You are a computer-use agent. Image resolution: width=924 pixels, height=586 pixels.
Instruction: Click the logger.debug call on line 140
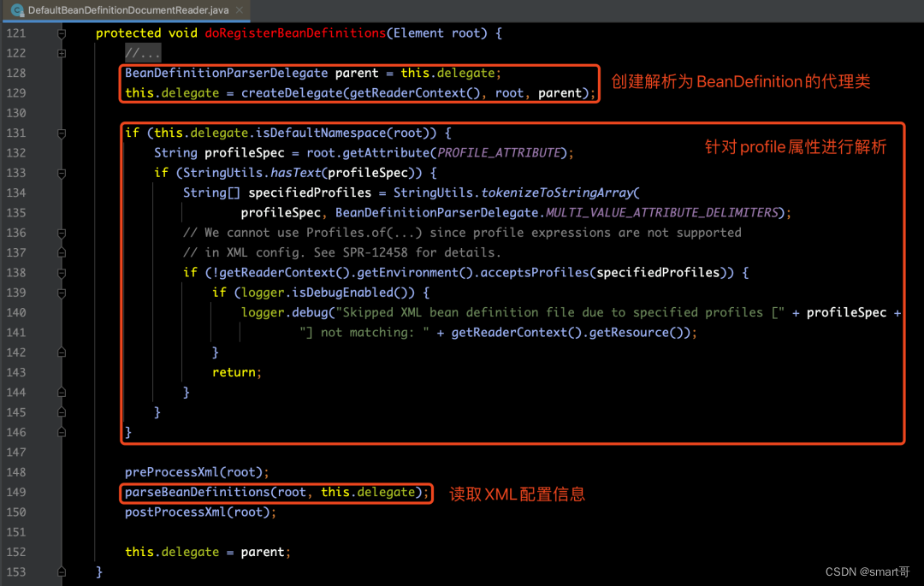(284, 313)
